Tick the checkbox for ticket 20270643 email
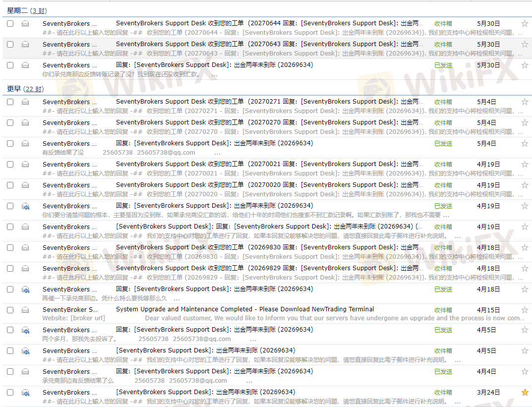 (x=10, y=44)
